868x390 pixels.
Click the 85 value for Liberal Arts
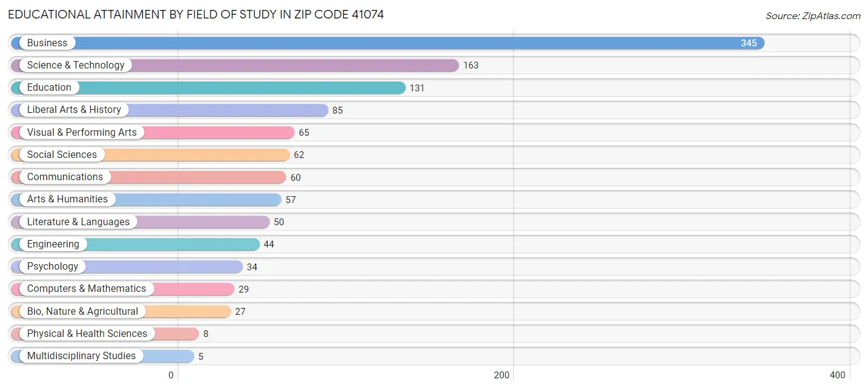(x=337, y=110)
